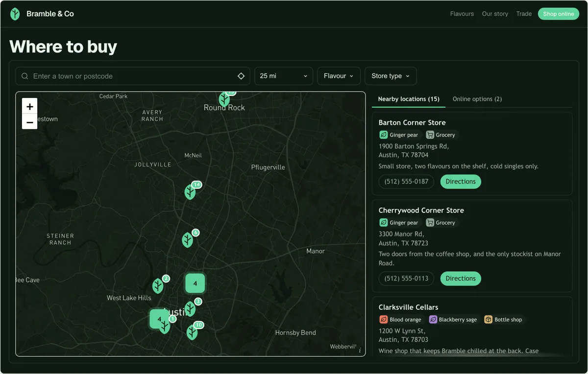Click the West Lake Hills map label
588x374 pixels.
pyautogui.click(x=129, y=298)
